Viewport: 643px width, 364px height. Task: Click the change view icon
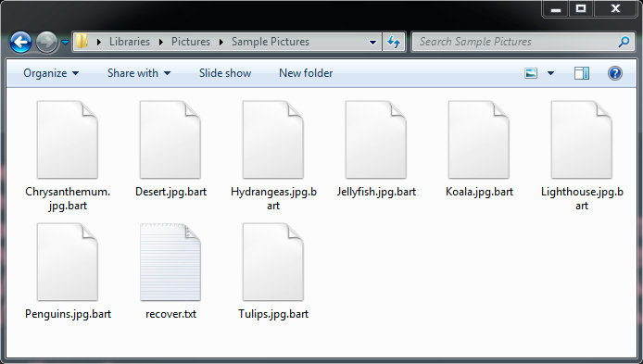(x=531, y=73)
